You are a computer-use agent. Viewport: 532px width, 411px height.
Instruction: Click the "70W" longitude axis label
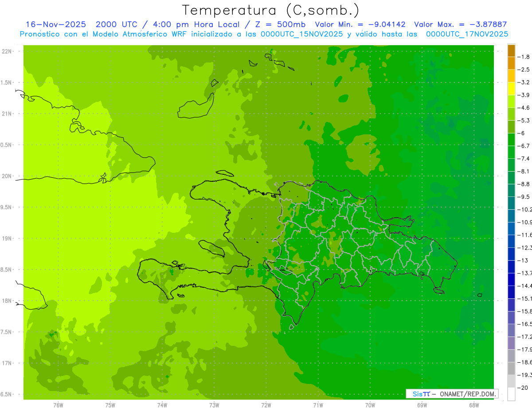[370, 405]
